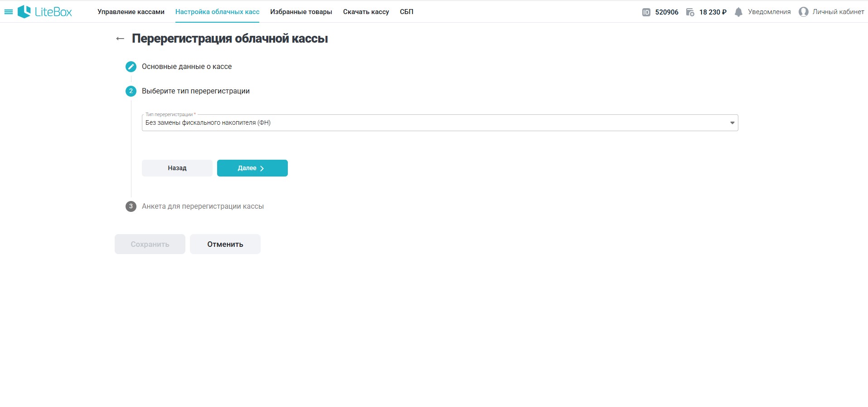Click the pencil edit step icon
Screen dimensions: 868x407
(131, 67)
